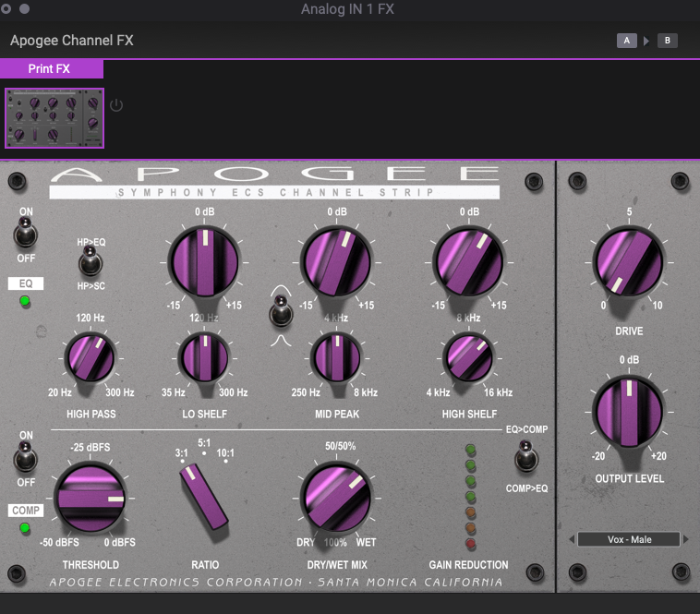Click the High Pass frequency knob
This screenshot has height=614, width=700.
(x=91, y=358)
